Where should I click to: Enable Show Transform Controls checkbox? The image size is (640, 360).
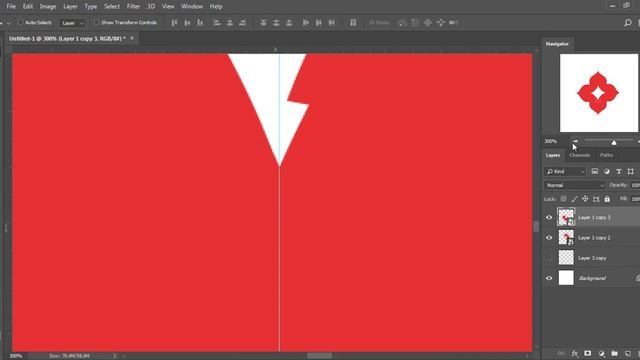tap(96, 22)
